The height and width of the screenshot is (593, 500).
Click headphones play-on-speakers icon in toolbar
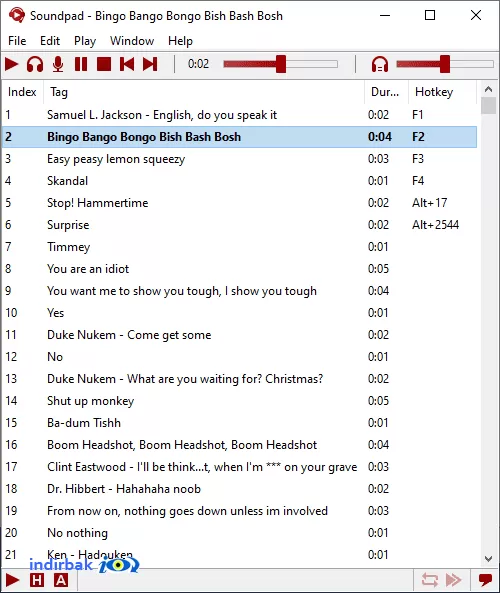tap(35, 64)
